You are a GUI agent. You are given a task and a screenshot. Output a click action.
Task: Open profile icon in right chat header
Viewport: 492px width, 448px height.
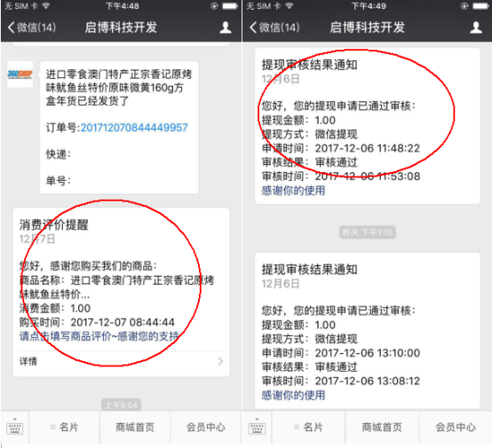(x=476, y=28)
